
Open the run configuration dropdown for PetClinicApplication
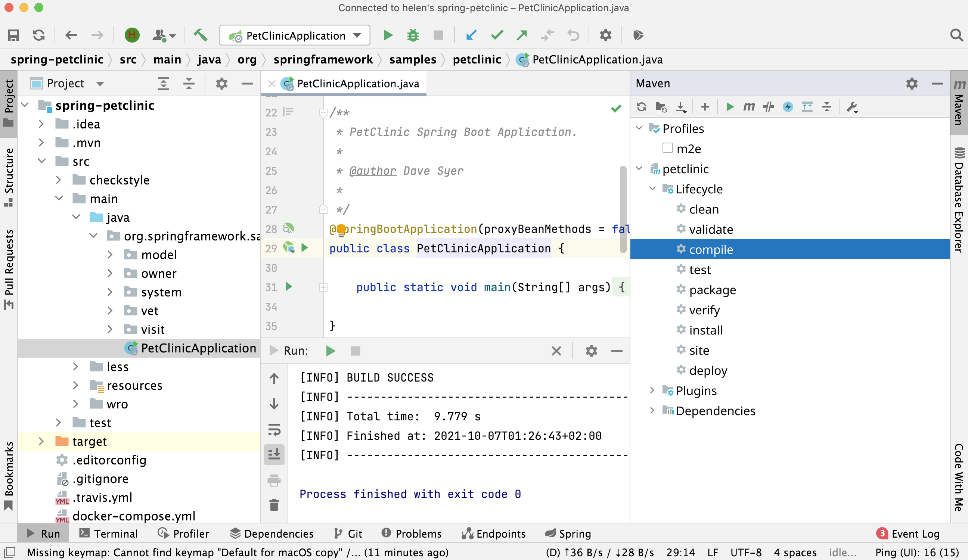(x=357, y=35)
